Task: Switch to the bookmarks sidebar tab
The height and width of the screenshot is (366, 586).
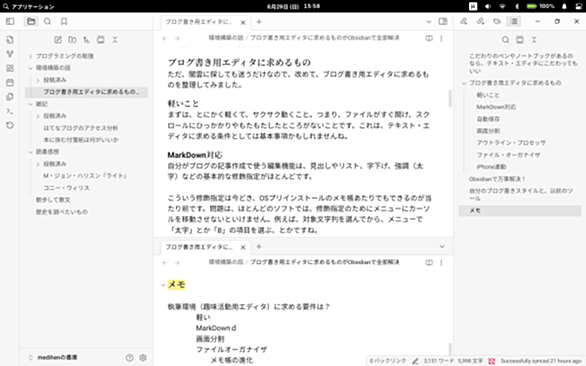Action: point(64,21)
